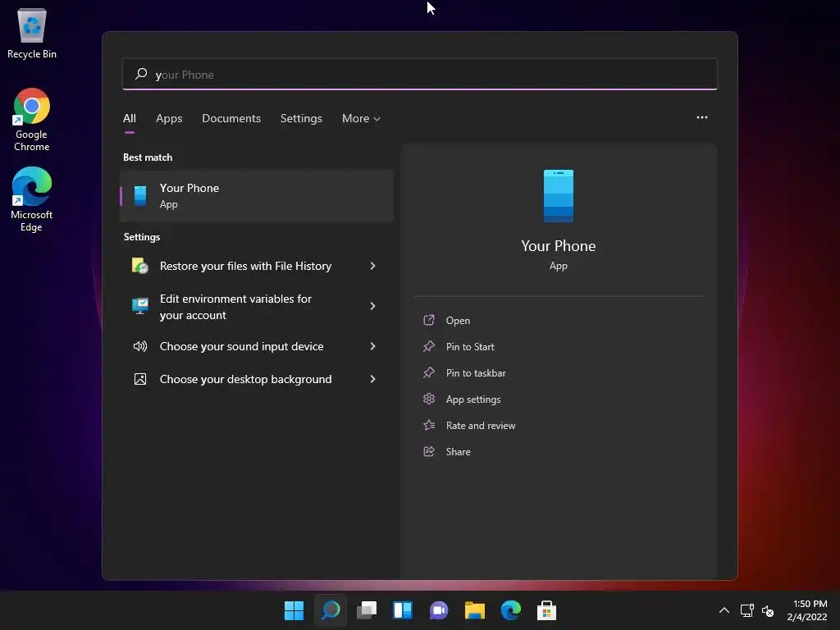Switch to the Settings filter tab
Image resolution: width=840 pixels, height=630 pixels.
(301, 118)
